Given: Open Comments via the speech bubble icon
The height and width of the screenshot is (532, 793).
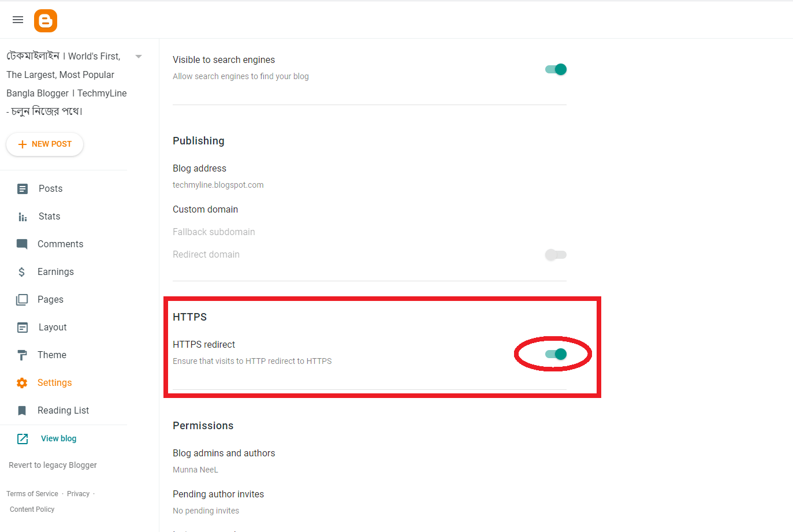Looking at the screenshot, I should tap(22, 244).
